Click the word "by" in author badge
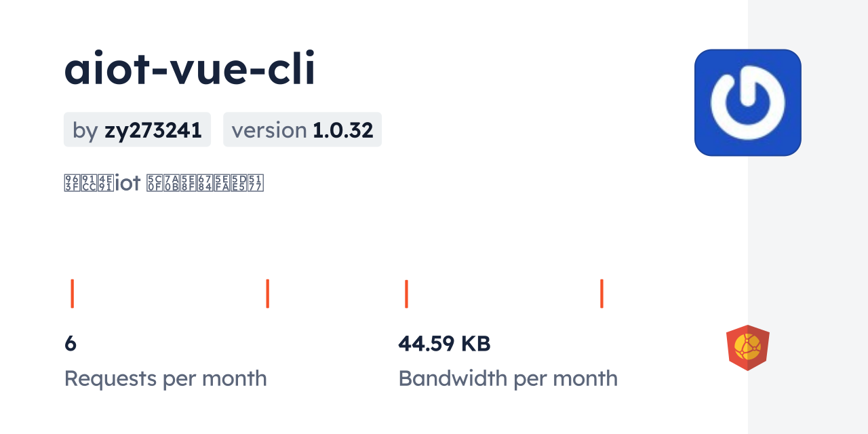868x434 pixels. click(85, 130)
